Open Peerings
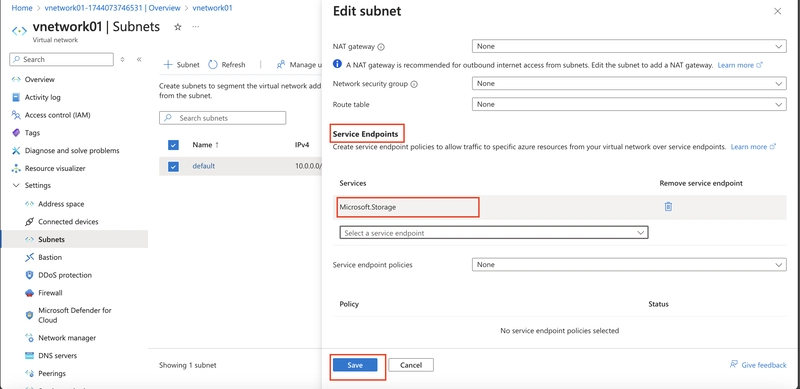This screenshot has width=800, height=389. (52, 374)
